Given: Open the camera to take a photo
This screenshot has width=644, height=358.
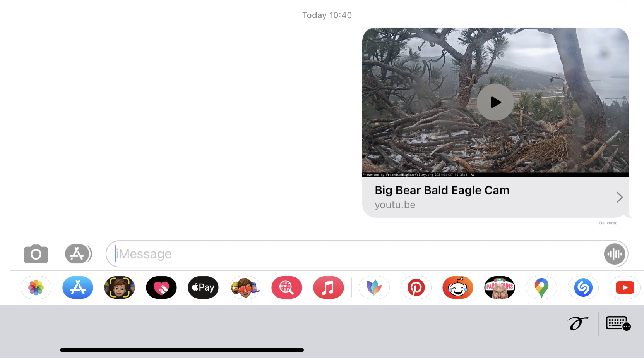Looking at the screenshot, I should (36, 254).
